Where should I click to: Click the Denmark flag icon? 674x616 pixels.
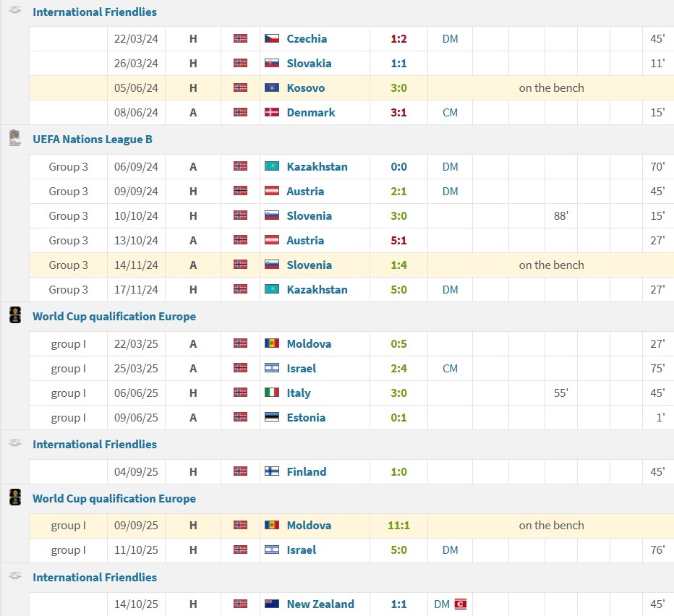(x=272, y=112)
